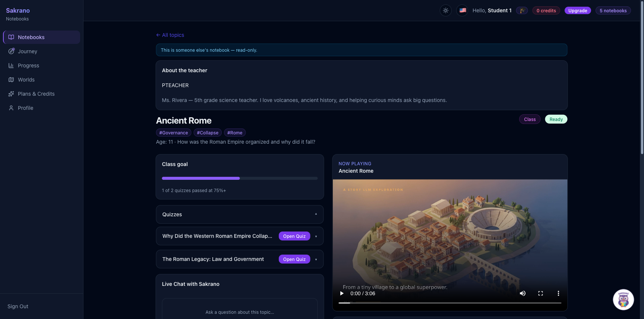Click the Profile person icon
The width and height of the screenshot is (644, 319).
coord(11,108)
